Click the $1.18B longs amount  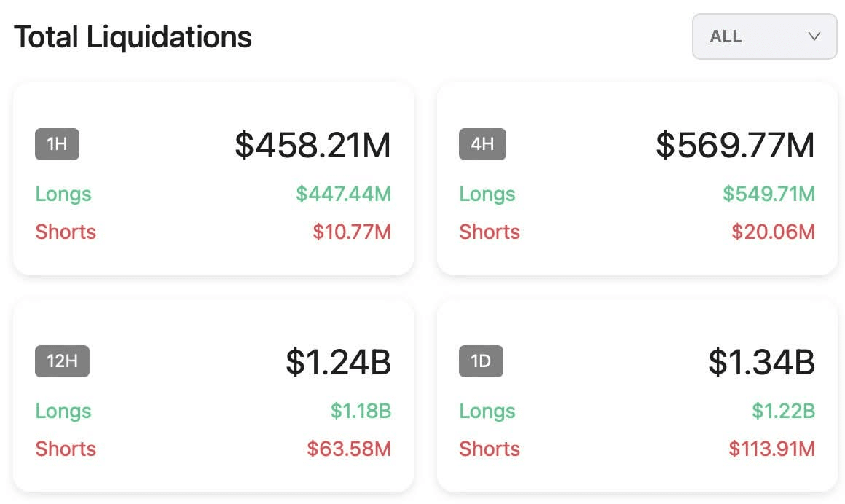click(x=361, y=412)
